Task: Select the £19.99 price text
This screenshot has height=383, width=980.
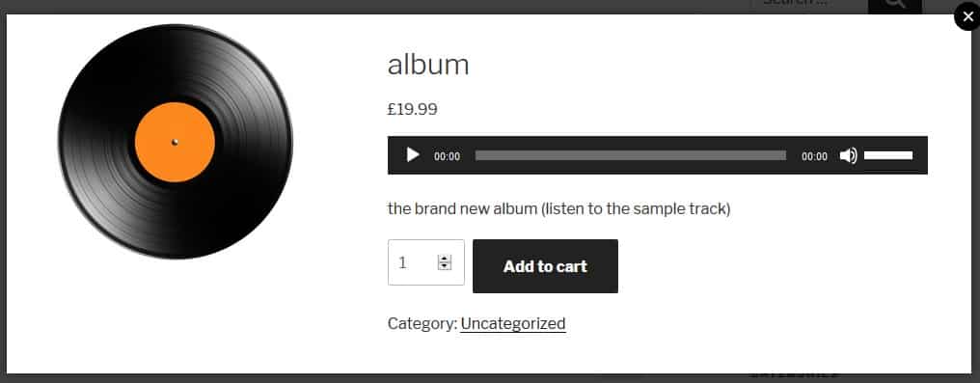Action: (x=413, y=109)
